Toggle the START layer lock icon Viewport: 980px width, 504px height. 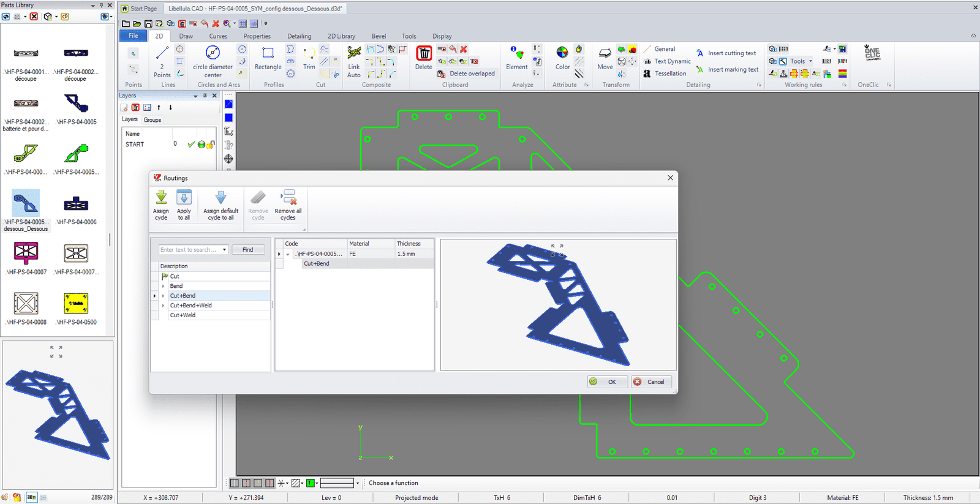coord(211,145)
